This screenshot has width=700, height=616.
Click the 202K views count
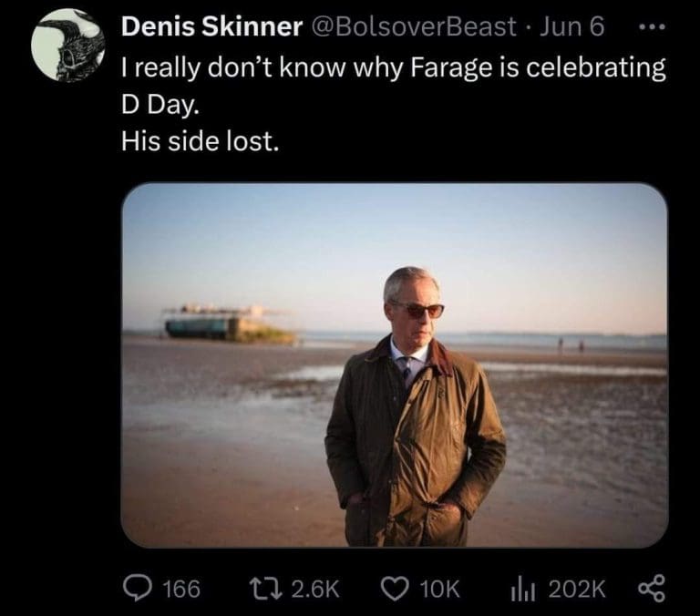pos(577,590)
